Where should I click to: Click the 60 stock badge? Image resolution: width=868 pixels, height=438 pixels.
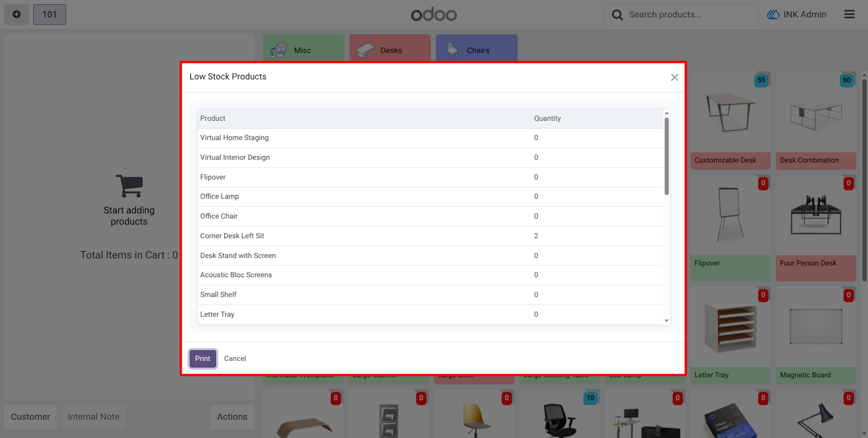(x=847, y=80)
